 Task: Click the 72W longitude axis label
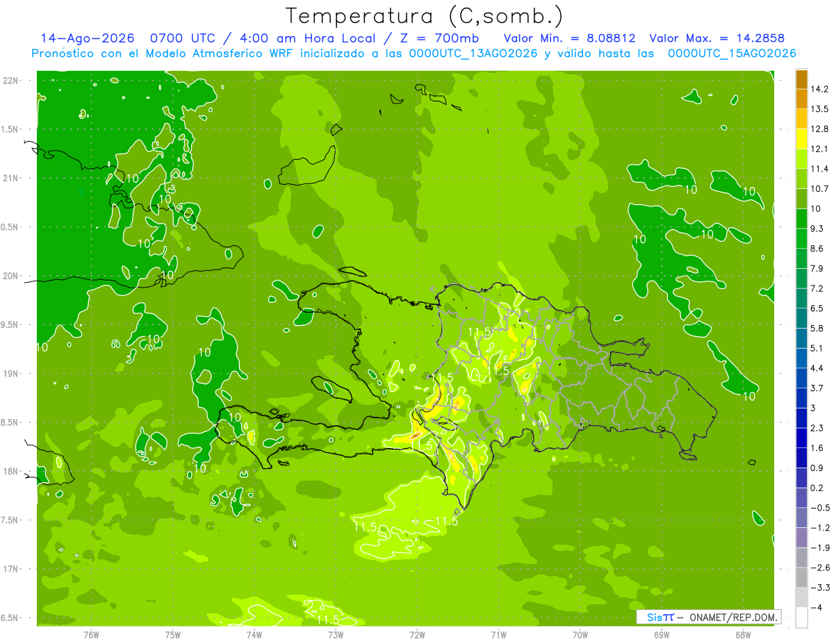tap(417, 635)
